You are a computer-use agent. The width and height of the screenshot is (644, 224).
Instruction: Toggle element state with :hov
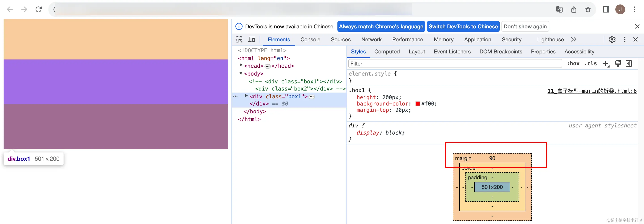pyautogui.click(x=573, y=64)
